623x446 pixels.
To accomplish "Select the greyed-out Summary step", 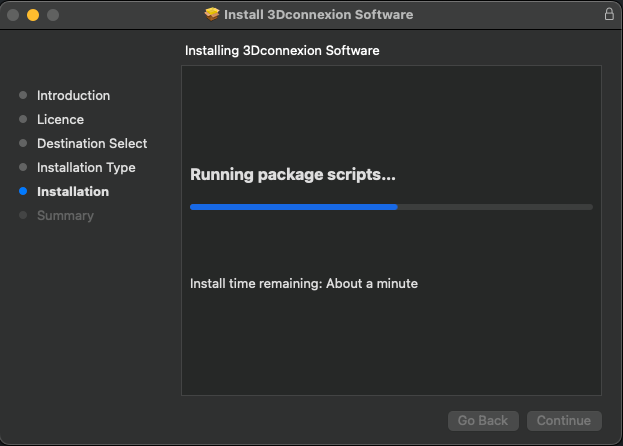I will click(65, 215).
